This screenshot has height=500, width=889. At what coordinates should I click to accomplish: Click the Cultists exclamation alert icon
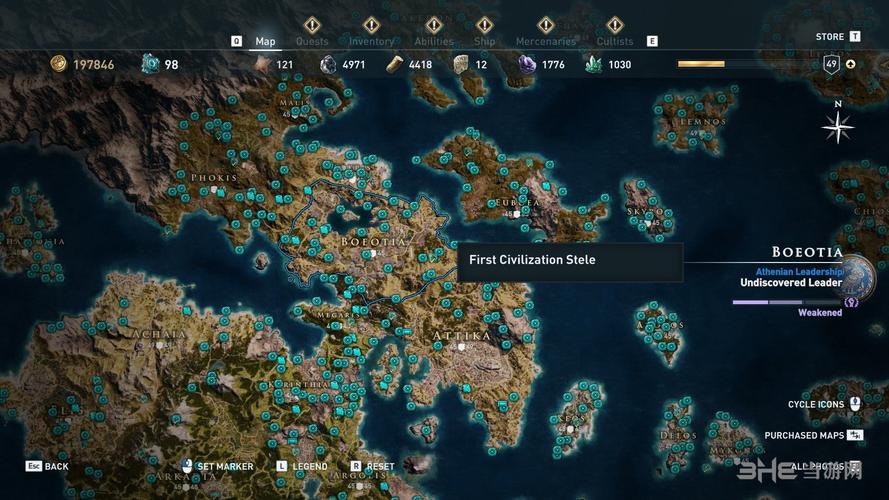[x=615, y=25]
